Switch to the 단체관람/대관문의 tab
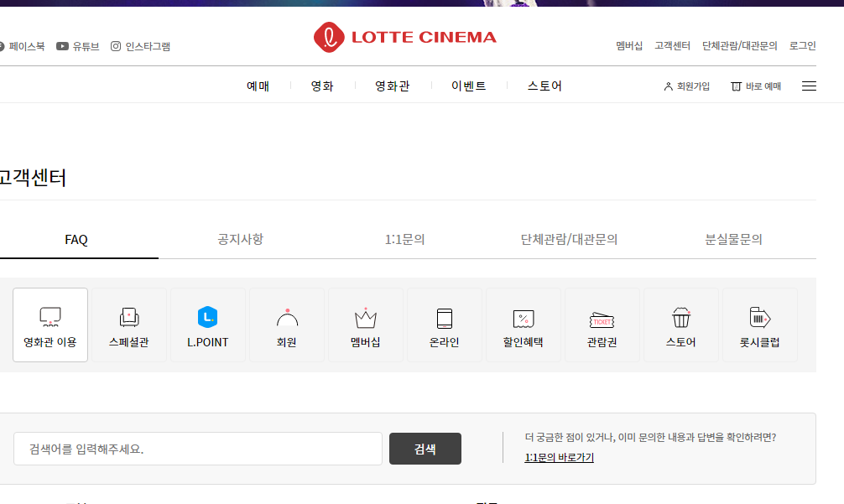844x504 pixels. click(569, 239)
